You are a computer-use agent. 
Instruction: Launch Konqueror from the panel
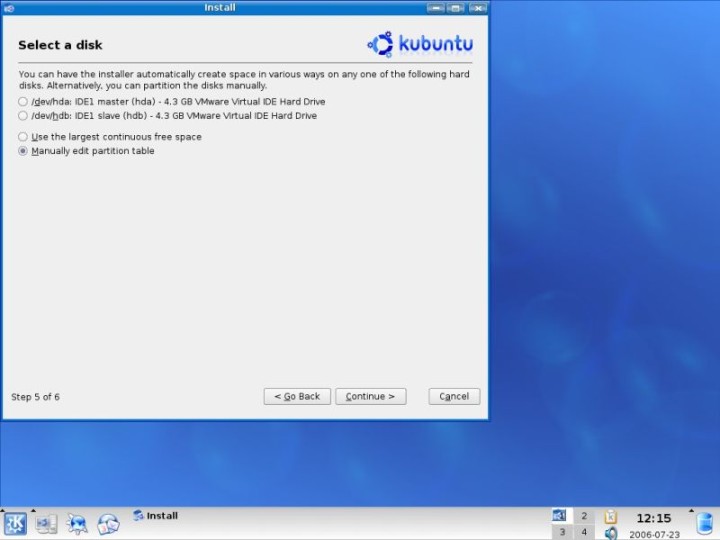[x=77, y=524]
